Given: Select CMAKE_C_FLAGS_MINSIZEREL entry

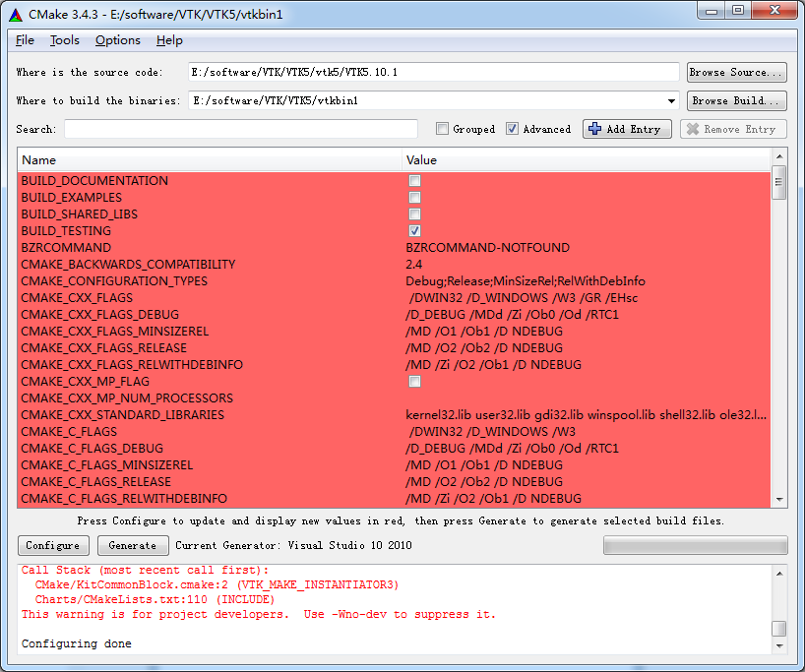Looking at the screenshot, I should 107,465.
